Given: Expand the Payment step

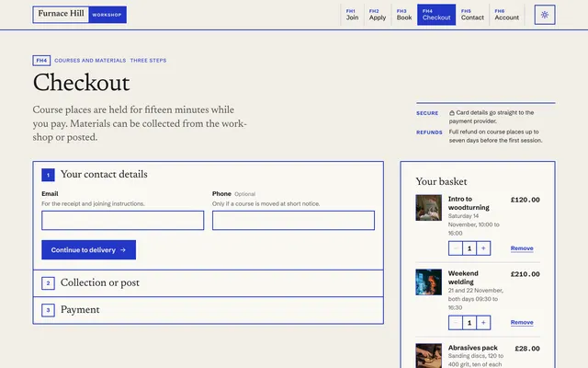Looking at the screenshot, I should click(x=209, y=310).
